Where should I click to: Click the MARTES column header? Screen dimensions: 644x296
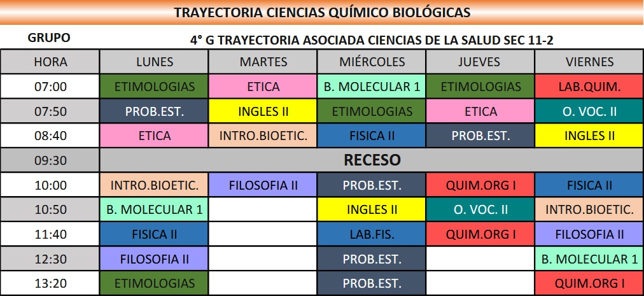click(x=263, y=62)
